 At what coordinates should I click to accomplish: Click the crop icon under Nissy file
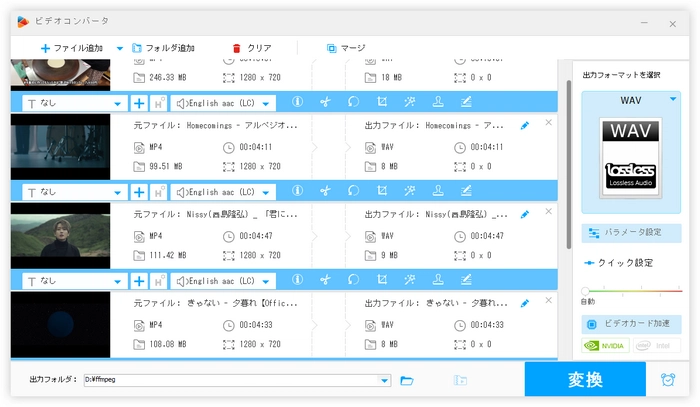[x=382, y=281]
